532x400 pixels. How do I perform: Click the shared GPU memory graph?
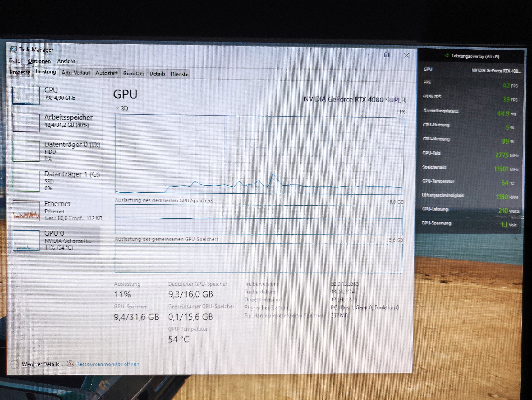click(x=259, y=258)
